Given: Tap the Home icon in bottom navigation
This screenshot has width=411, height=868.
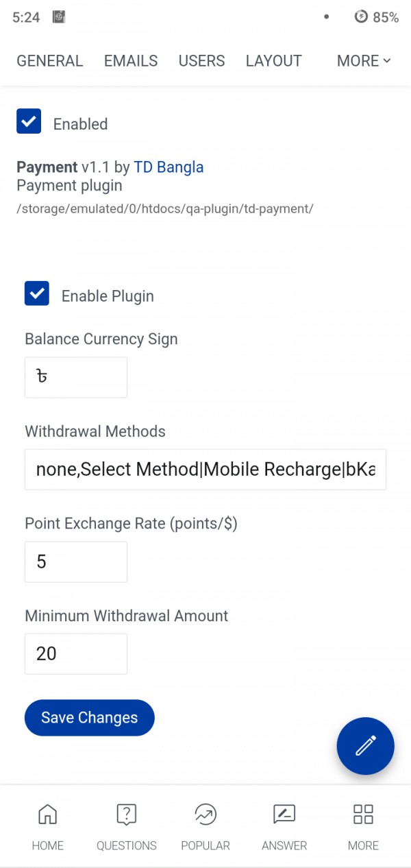Looking at the screenshot, I should click(47, 815).
